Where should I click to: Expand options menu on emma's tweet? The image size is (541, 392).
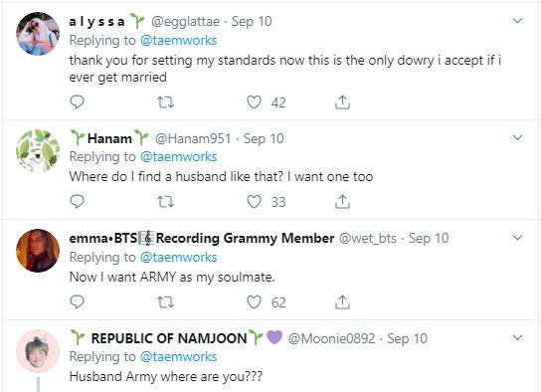coord(517,238)
